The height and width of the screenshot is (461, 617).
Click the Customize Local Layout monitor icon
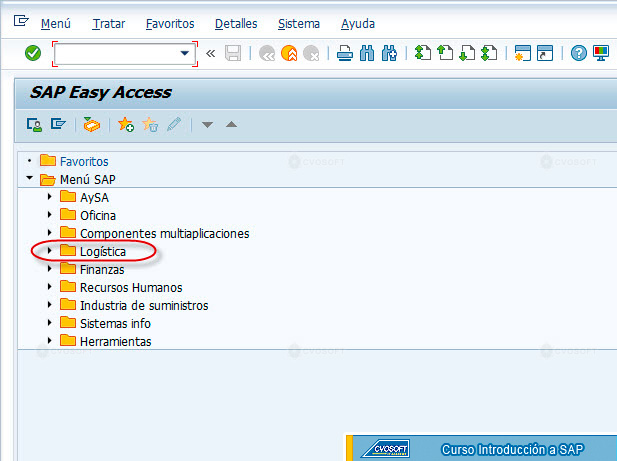coord(601,53)
